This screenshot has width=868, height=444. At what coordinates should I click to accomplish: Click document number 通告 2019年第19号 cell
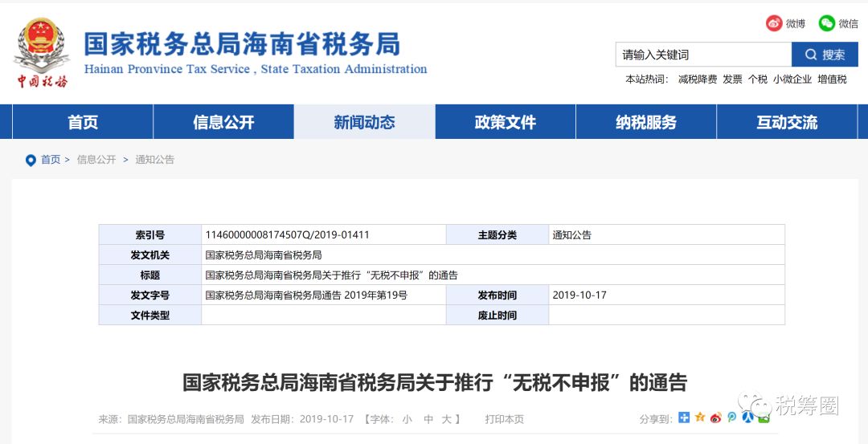click(x=324, y=295)
